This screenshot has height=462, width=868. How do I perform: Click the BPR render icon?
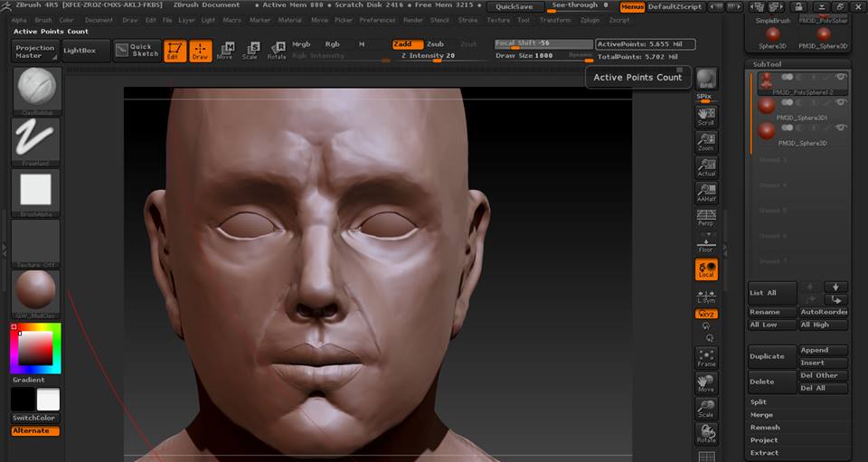pyautogui.click(x=706, y=80)
